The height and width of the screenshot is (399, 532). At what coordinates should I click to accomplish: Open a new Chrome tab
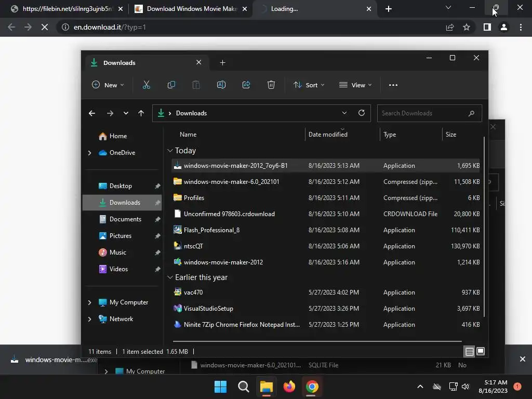click(389, 9)
